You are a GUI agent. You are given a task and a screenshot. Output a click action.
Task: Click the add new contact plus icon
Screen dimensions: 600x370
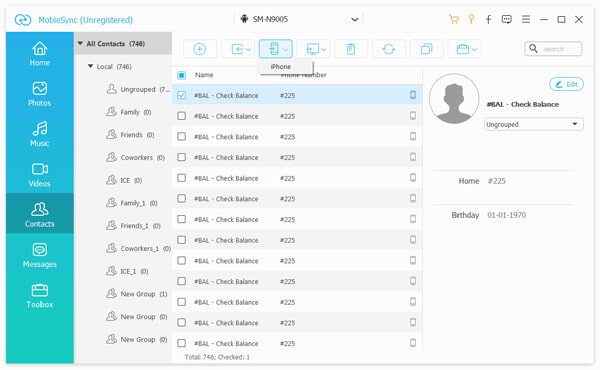199,49
